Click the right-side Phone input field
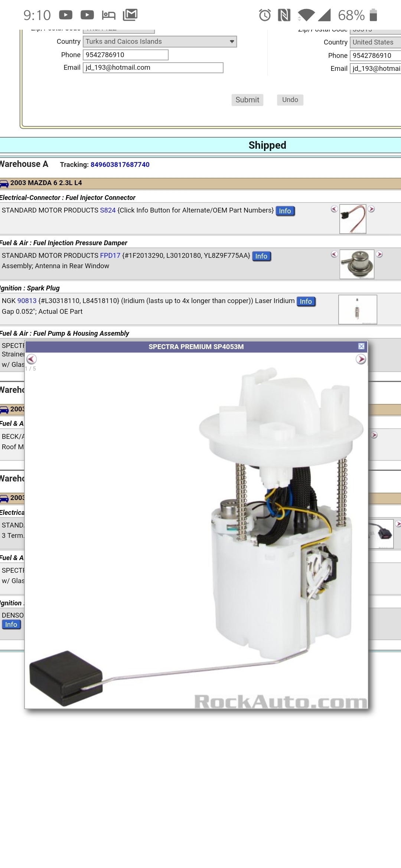401x868 pixels. 375,56
